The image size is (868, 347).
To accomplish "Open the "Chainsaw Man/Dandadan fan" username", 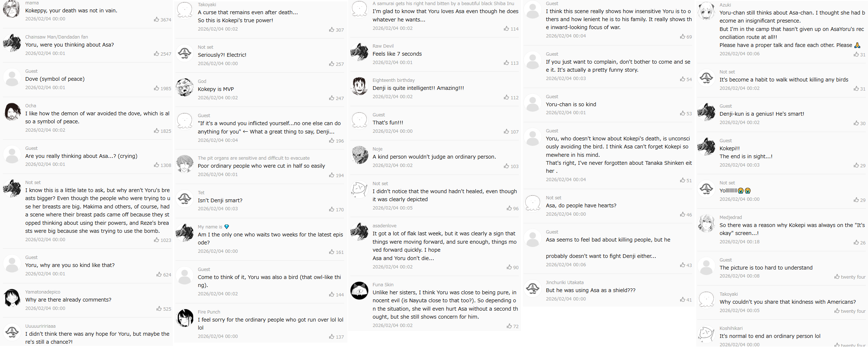I will pyautogui.click(x=56, y=37).
